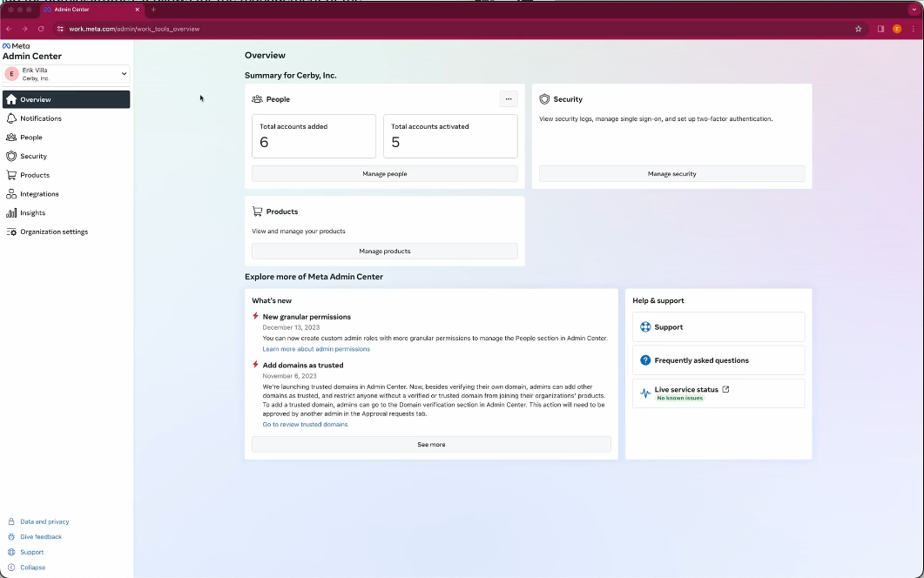Open Data and privacy link
The height and width of the screenshot is (578, 924).
[x=44, y=521]
